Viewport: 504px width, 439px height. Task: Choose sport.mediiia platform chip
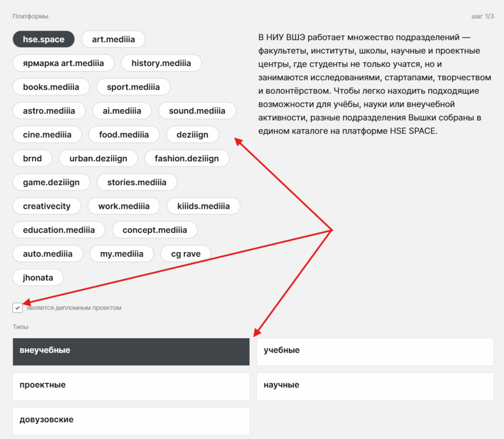[133, 87]
